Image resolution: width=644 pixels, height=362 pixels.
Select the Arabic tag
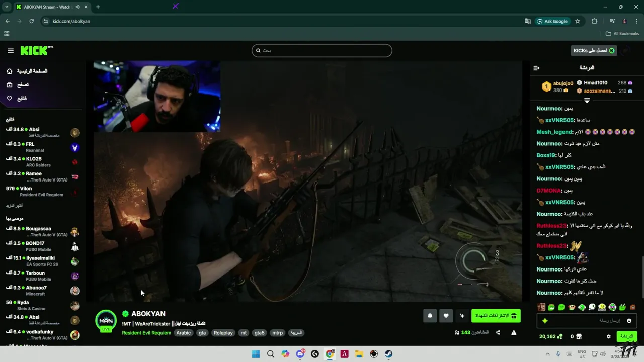[184, 333]
